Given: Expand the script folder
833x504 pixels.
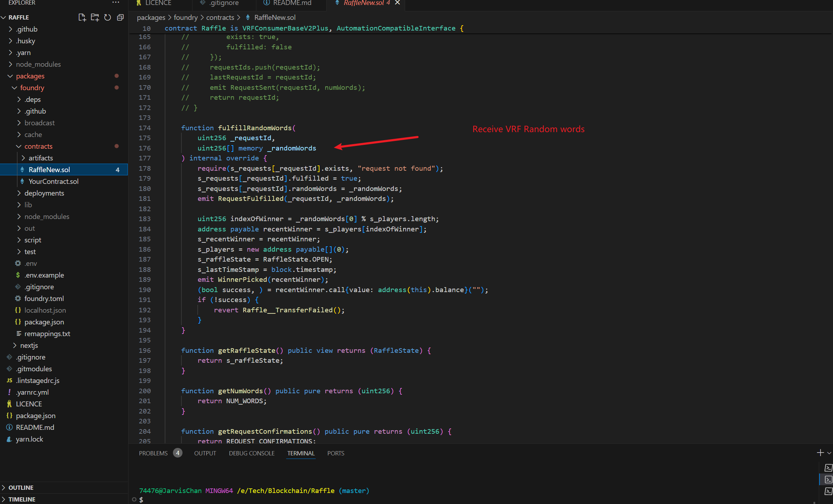Looking at the screenshot, I should point(64,240).
